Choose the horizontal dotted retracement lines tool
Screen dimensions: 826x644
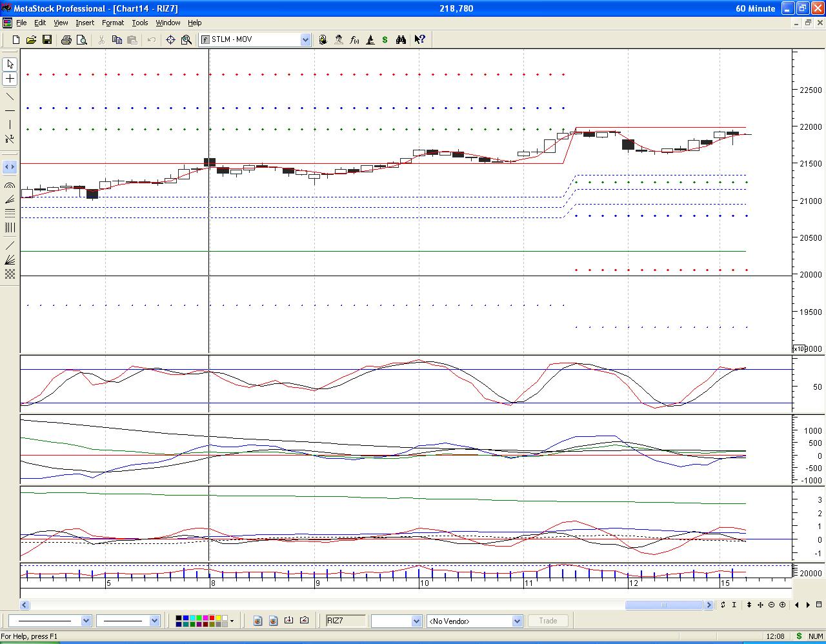(x=10, y=213)
